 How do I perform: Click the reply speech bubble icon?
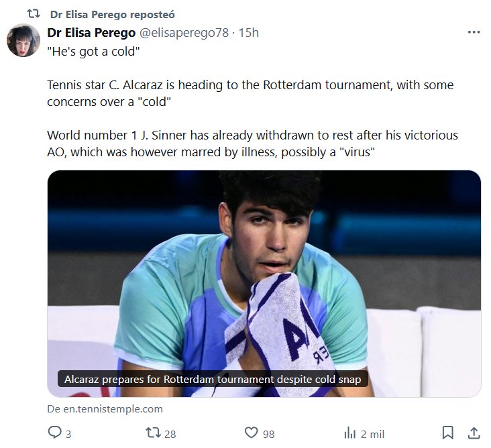55,433
